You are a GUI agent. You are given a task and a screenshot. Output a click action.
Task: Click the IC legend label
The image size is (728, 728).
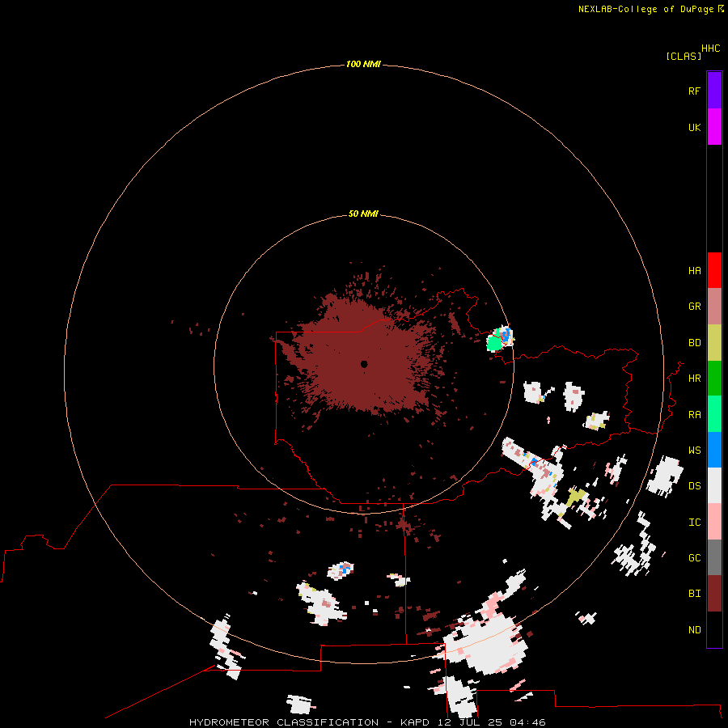point(694,523)
